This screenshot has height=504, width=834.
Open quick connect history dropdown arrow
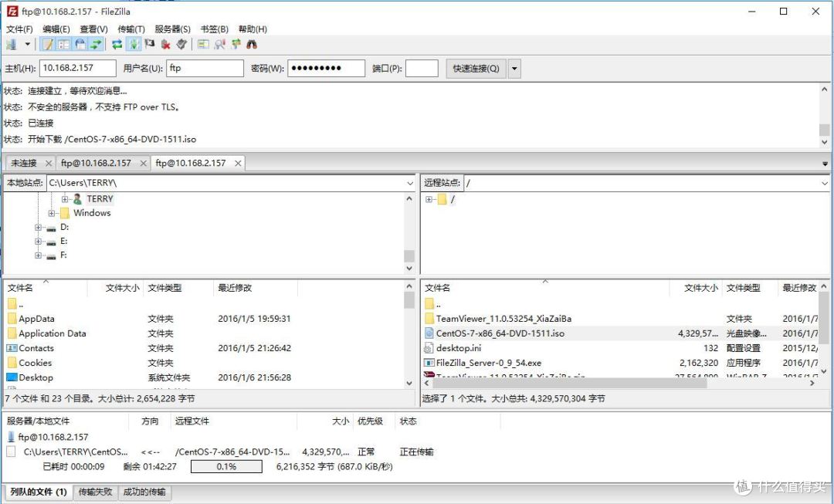pos(514,68)
